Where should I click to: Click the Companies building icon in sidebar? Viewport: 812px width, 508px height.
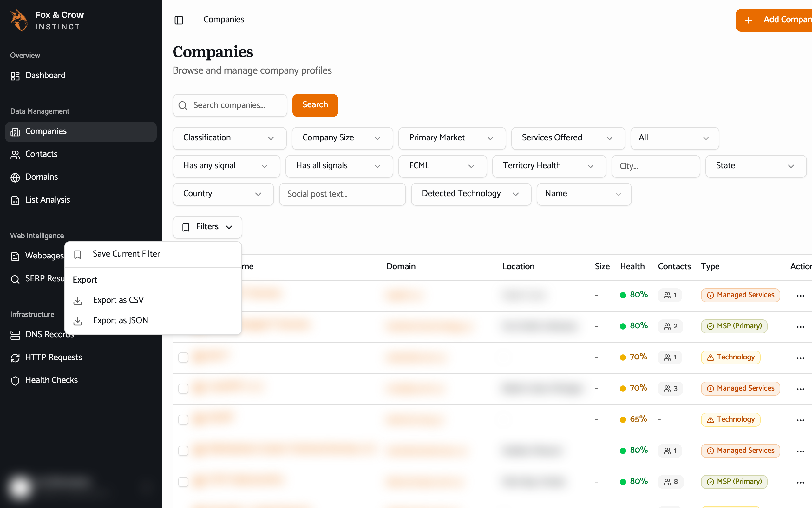coord(15,132)
